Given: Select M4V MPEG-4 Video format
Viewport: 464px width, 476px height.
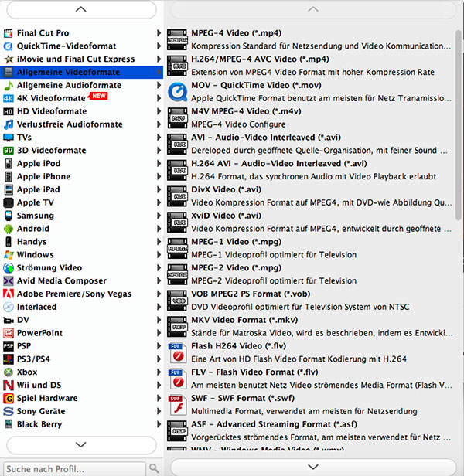Looking at the screenshot, I should 310,117.
